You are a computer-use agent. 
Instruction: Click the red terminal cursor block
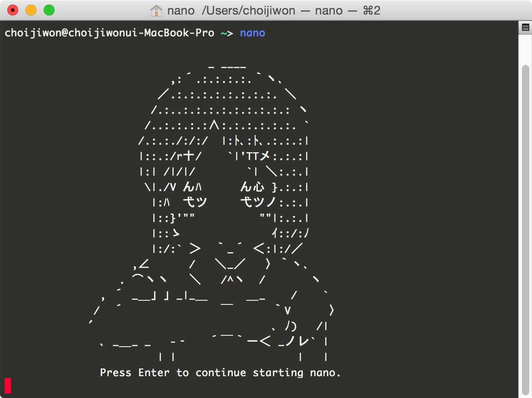coord(8,386)
